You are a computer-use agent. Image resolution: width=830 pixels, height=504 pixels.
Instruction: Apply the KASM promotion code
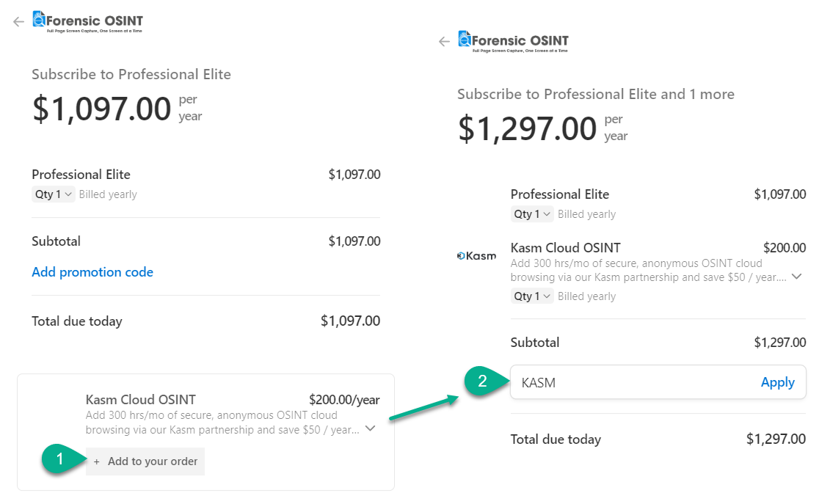(x=778, y=382)
